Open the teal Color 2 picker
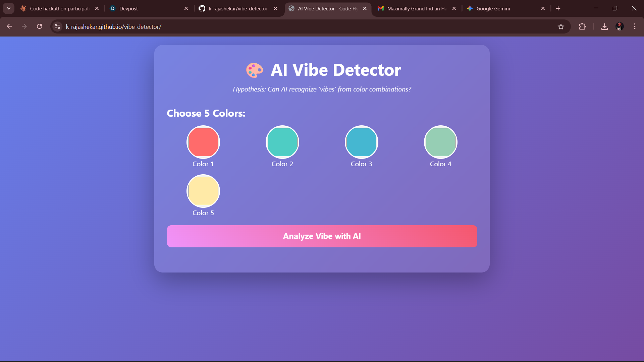Viewport: 644px width, 362px height. (282, 142)
